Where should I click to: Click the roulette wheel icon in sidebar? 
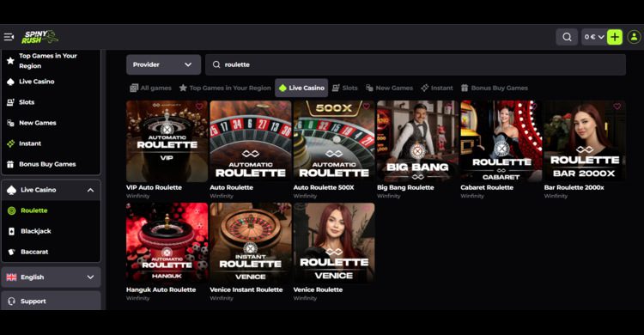pos(11,210)
